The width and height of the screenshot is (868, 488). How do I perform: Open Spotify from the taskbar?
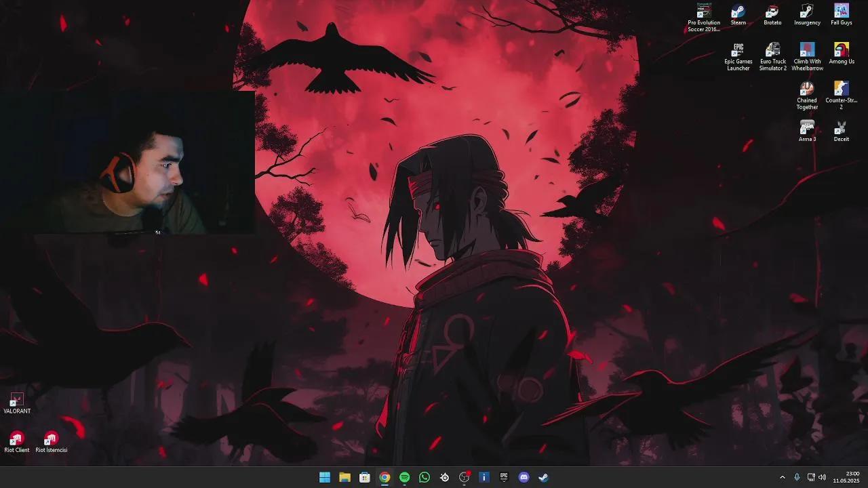[x=405, y=477]
